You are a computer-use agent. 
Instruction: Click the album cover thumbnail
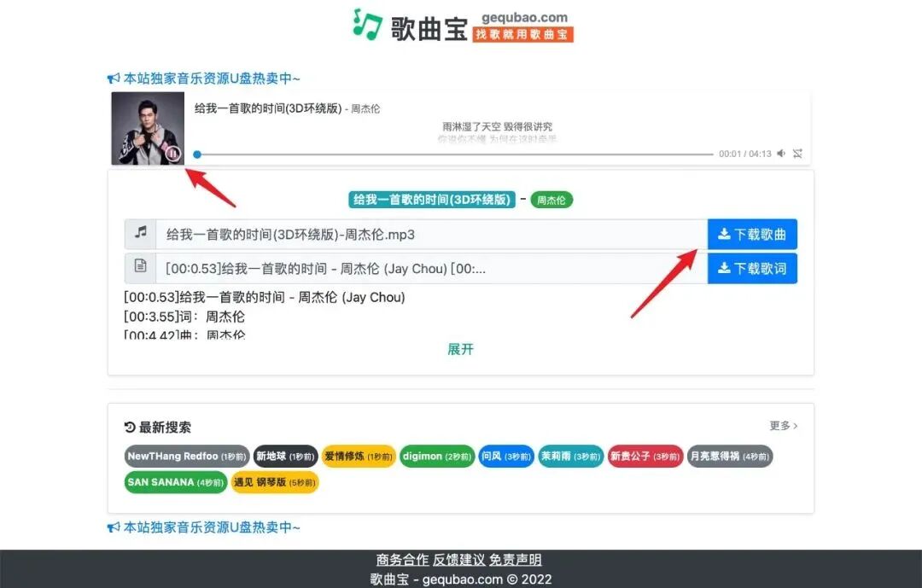[149, 128]
